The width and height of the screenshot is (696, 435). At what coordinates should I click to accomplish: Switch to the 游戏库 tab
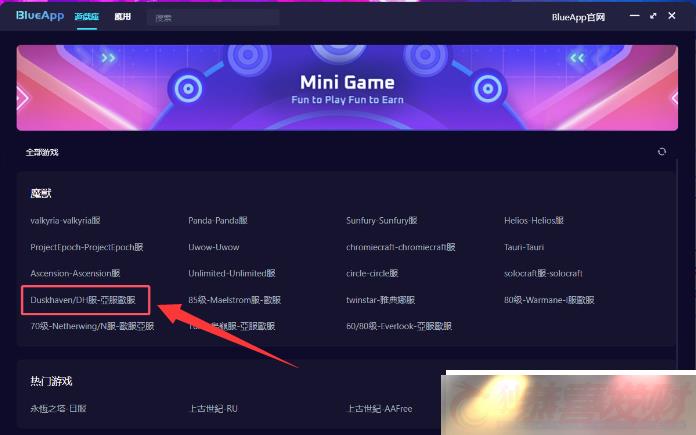click(x=87, y=16)
